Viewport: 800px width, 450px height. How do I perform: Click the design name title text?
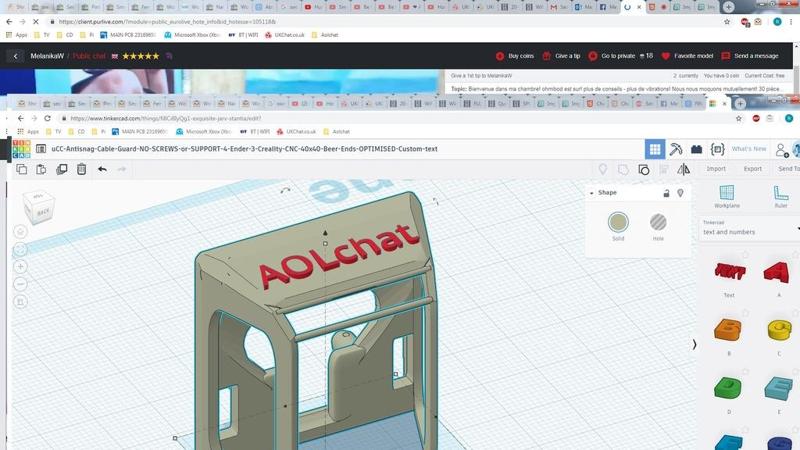click(x=244, y=149)
